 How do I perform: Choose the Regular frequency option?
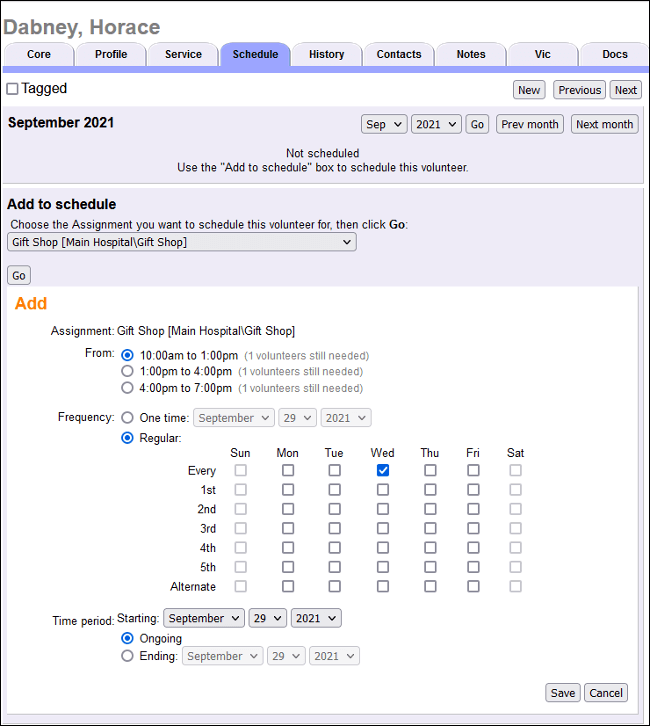click(127, 438)
